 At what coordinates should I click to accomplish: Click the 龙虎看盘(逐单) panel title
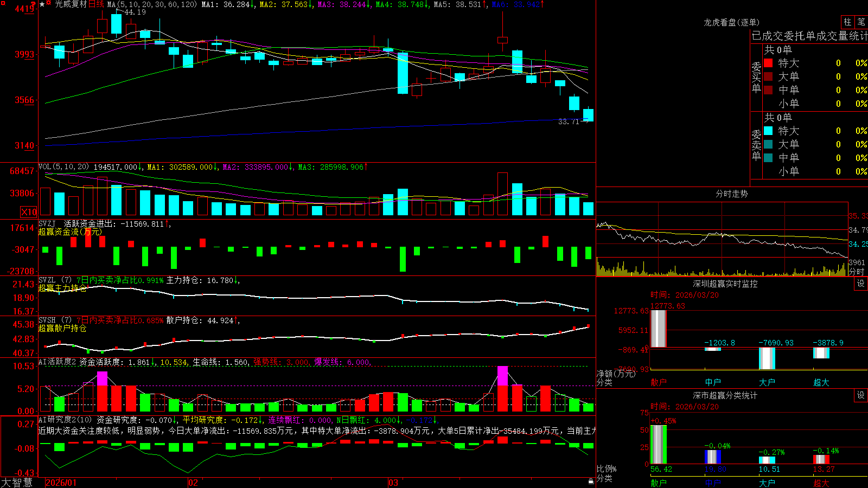coord(731,22)
